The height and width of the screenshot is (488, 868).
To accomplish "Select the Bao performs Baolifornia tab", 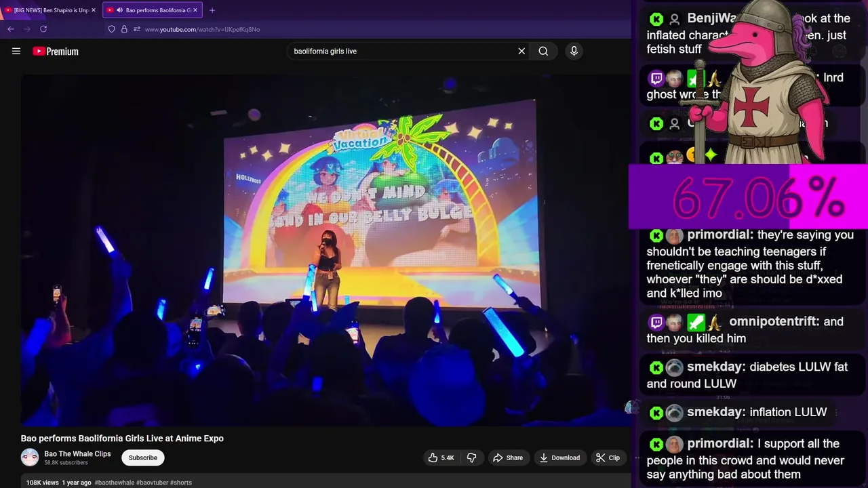I will click(153, 10).
